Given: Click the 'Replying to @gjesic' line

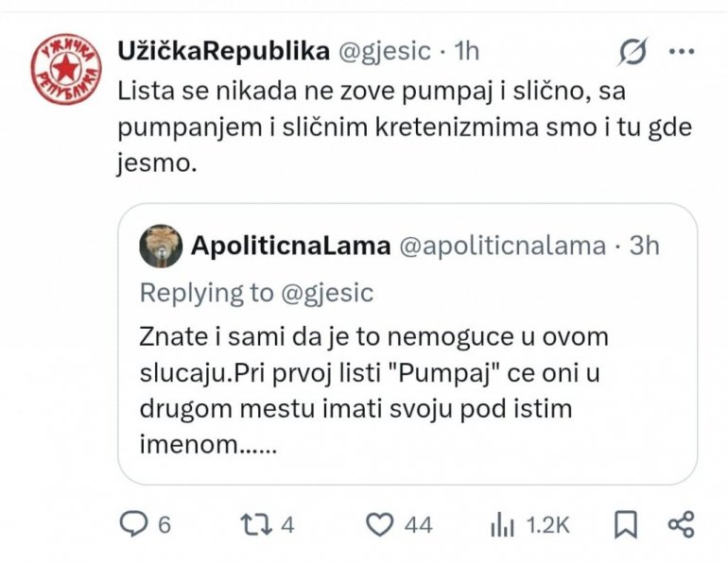Looking at the screenshot, I should click(x=256, y=293).
